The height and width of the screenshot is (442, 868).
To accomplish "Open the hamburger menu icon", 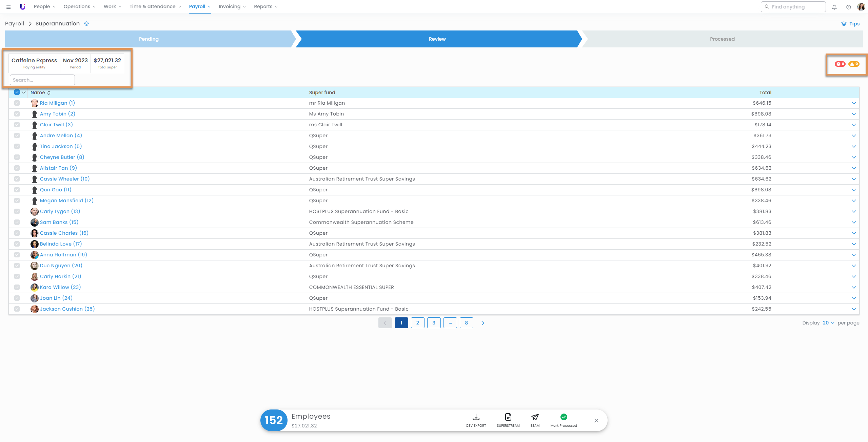I will click(8, 7).
